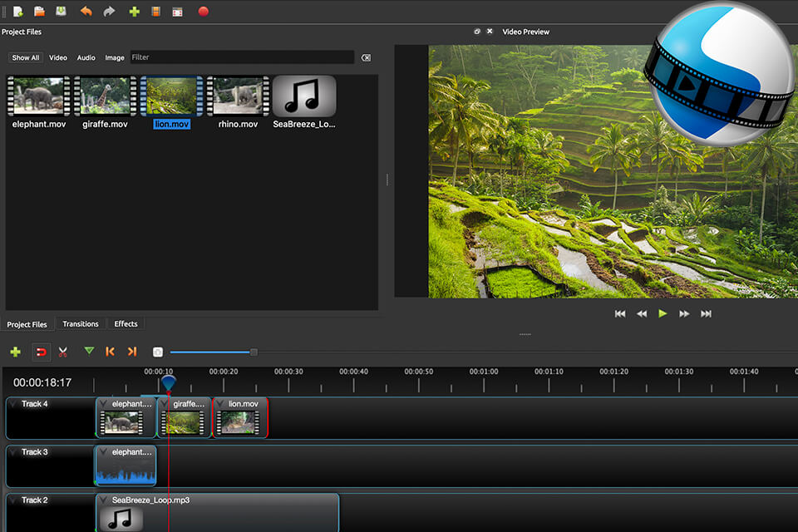This screenshot has width=798, height=532.
Task: Import files into the project
Action: tap(132, 12)
